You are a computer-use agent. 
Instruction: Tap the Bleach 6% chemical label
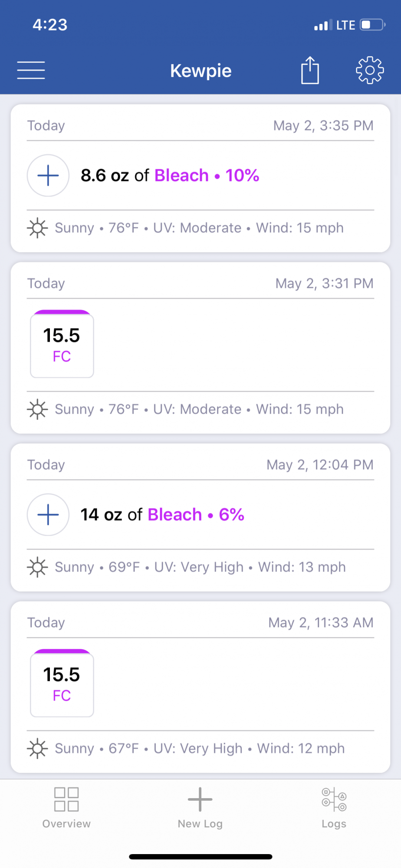196,515
